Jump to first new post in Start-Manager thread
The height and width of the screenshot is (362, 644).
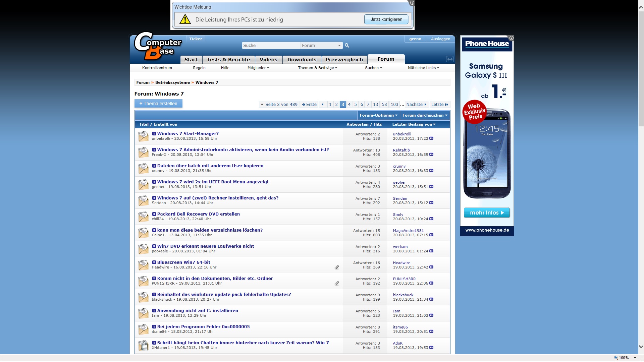[x=154, y=134]
